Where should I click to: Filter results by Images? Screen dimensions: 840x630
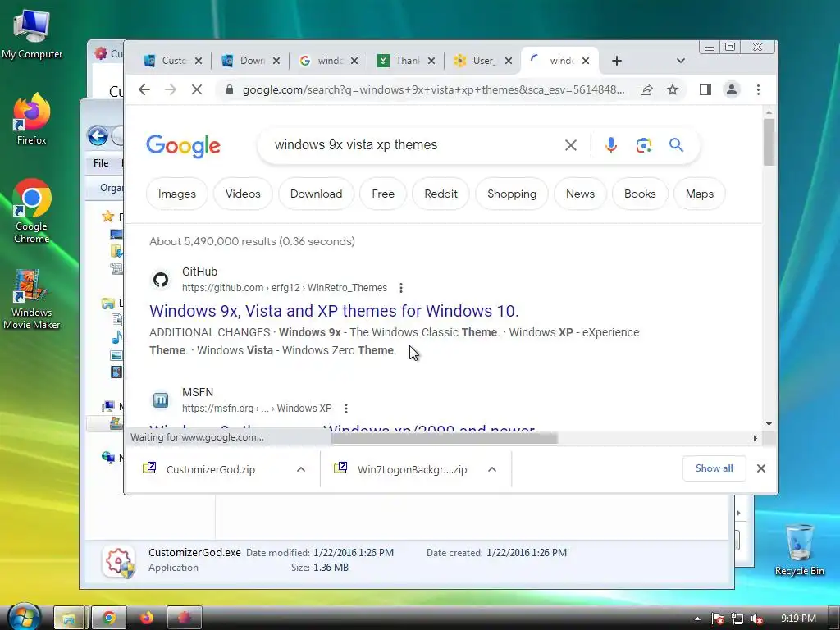click(x=177, y=194)
